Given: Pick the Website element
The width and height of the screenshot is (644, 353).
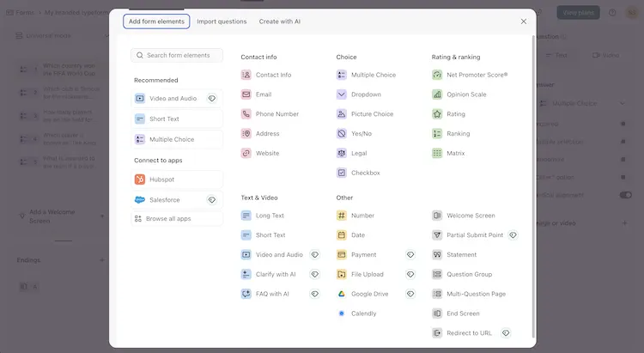Looking at the screenshot, I should click(260, 153).
